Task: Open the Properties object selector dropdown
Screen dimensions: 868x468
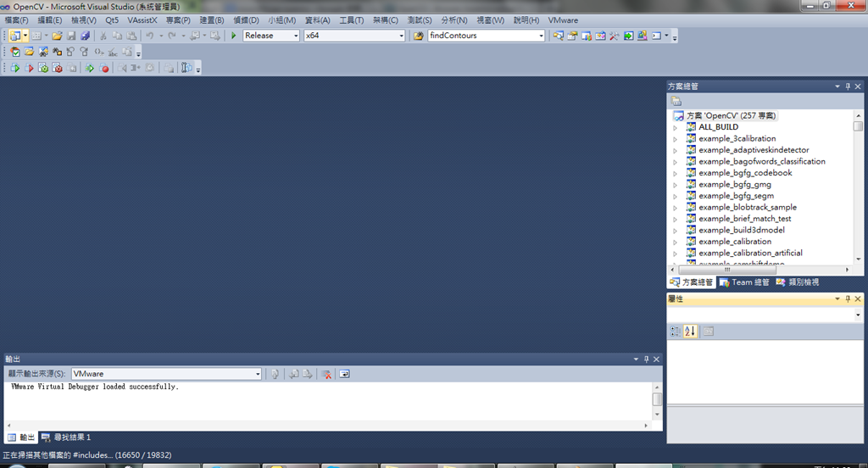Action: 858,315
